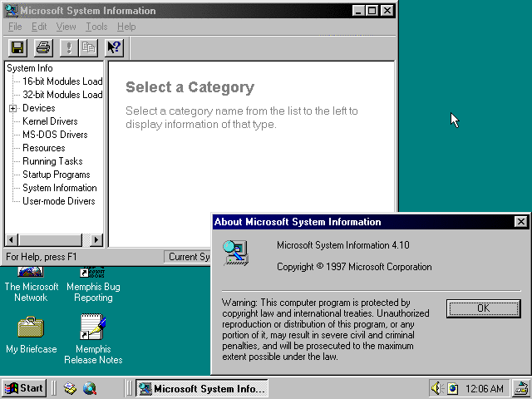532x399 pixels.
Task: Select 32-bit Modules Loaded category
Action: tap(62, 95)
